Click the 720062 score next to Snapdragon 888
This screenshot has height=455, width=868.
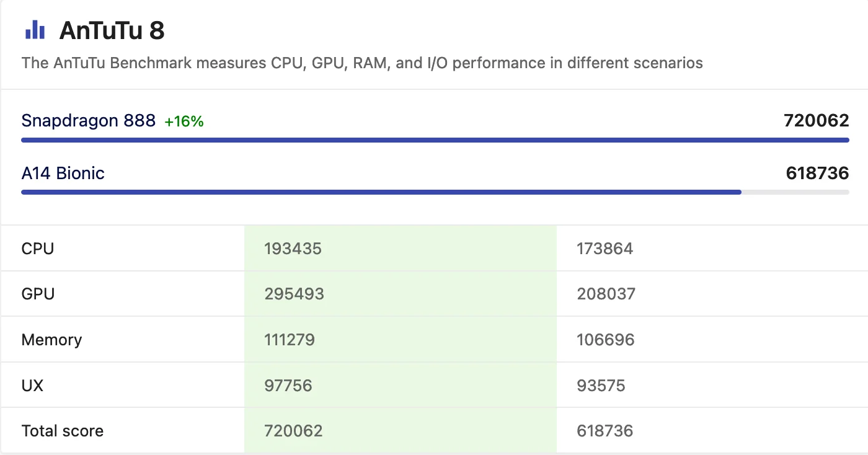[816, 120]
